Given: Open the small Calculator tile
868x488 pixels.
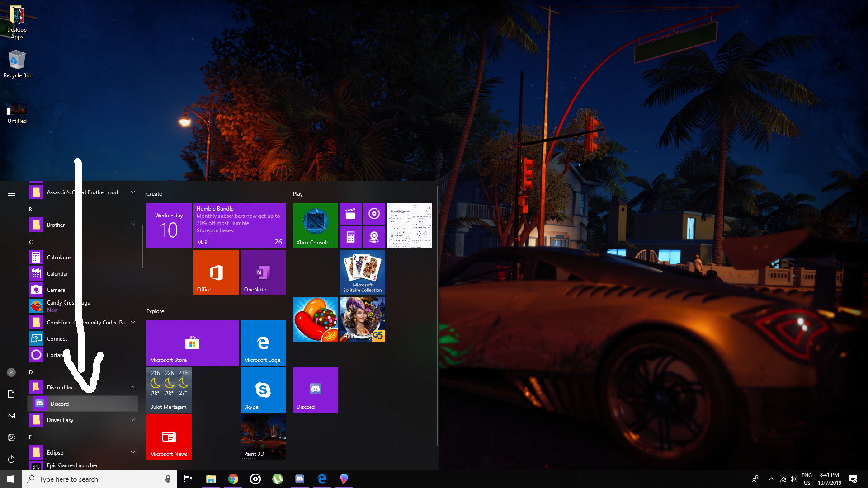Looking at the screenshot, I should [x=351, y=237].
